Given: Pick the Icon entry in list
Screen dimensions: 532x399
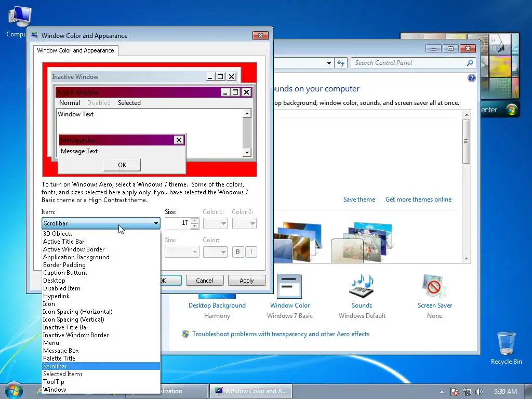Looking at the screenshot, I should (x=101, y=303).
